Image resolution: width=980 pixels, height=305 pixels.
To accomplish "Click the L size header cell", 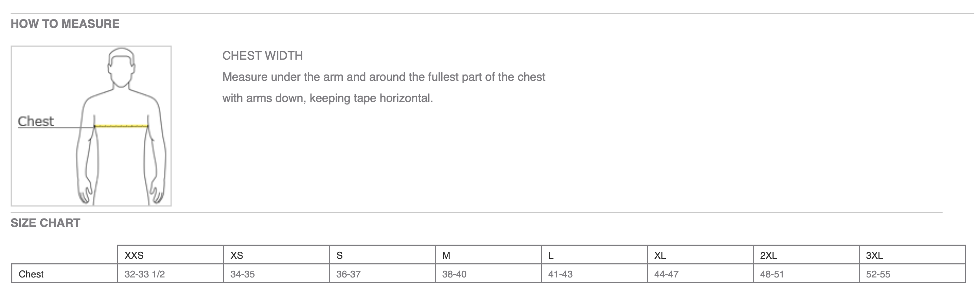I will click(594, 255).
